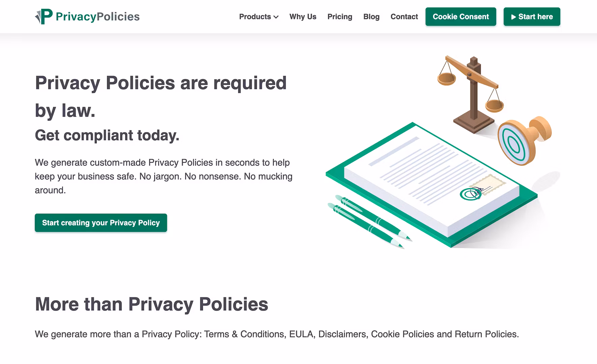Click Start creating your Privacy Policy
The width and height of the screenshot is (597, 364).
[x=101, y=223]
